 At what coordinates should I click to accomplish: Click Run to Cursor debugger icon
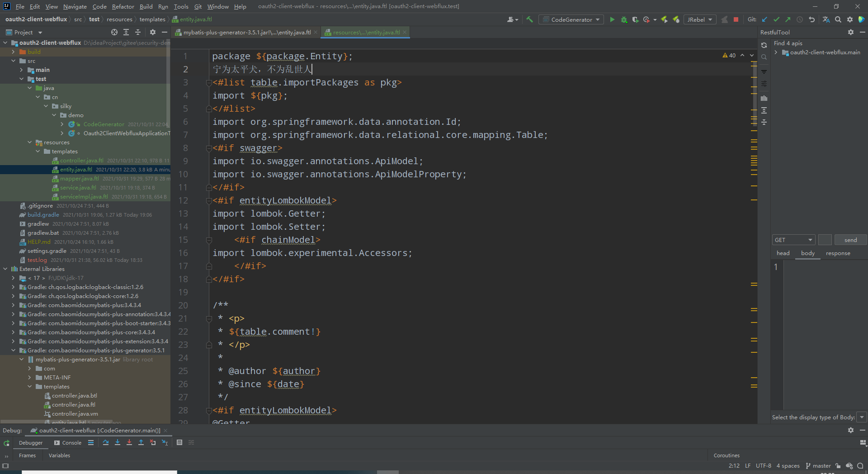pyautogui.click(x=165, y=442)
